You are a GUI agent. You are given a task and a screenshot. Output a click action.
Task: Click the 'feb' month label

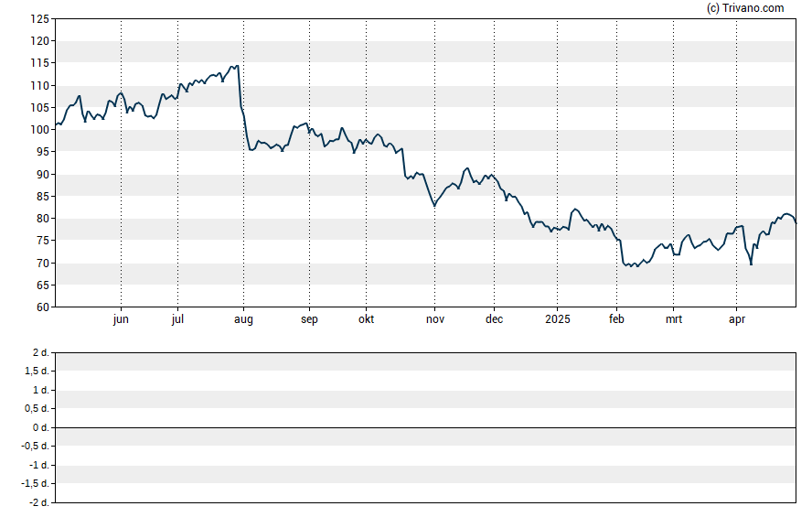point(616,319)
